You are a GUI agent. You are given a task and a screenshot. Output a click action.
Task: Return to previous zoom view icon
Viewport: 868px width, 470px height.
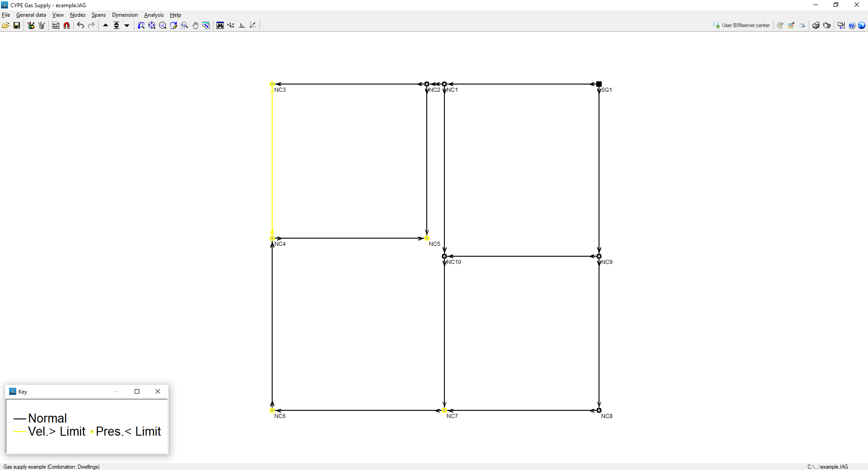pyautogui.click(x=141, y=25)
